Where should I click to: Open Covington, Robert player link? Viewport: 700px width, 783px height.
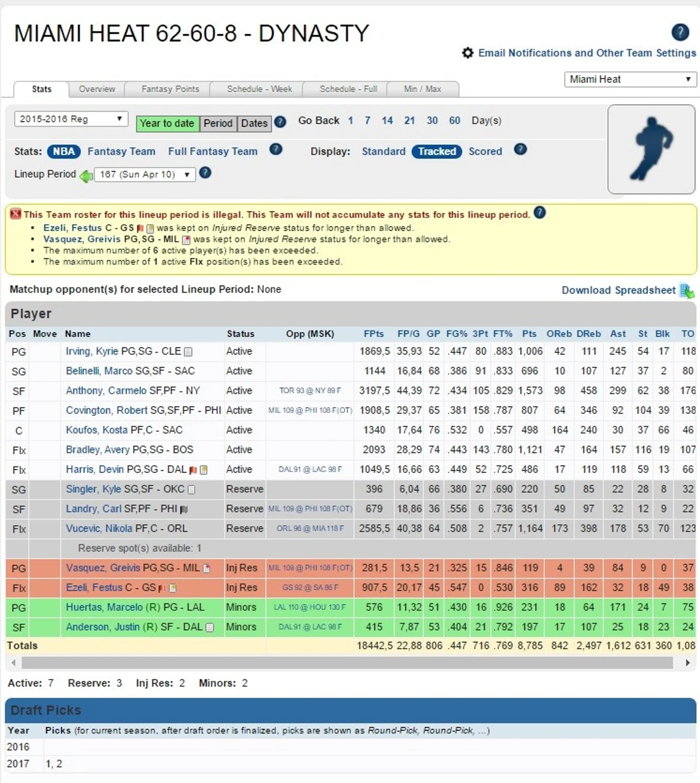[x=106, y=410]
